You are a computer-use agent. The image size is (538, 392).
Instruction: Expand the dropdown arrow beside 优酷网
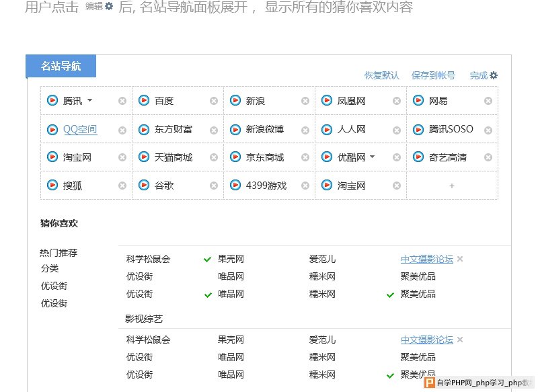[373, 157]
